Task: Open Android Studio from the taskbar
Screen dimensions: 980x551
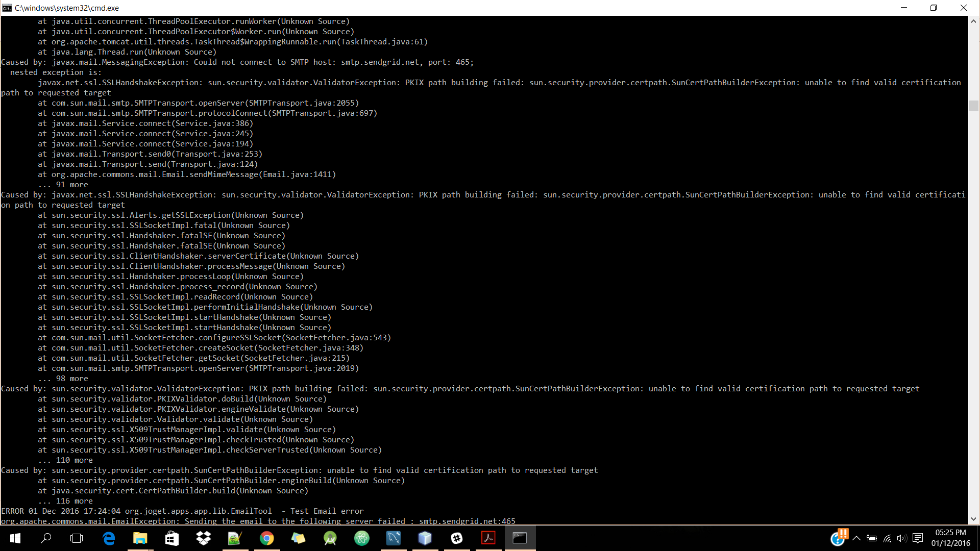Action: coord(330,538)
